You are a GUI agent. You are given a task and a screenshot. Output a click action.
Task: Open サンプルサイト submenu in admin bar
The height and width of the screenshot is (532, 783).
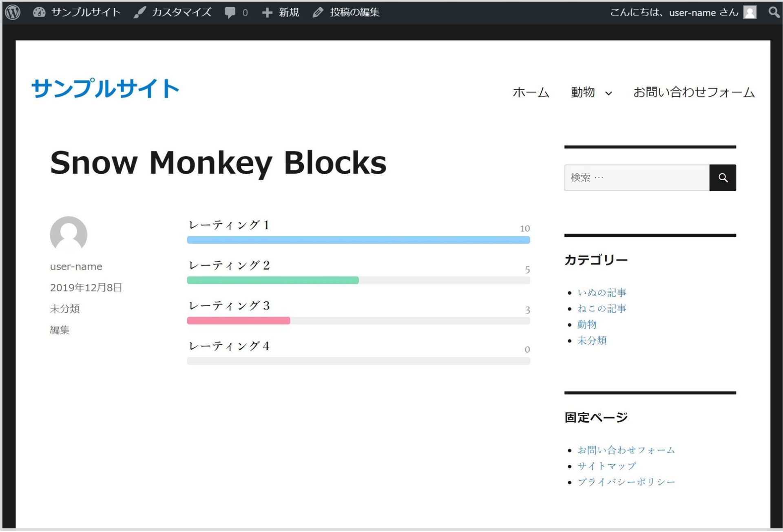coord(86,12)
